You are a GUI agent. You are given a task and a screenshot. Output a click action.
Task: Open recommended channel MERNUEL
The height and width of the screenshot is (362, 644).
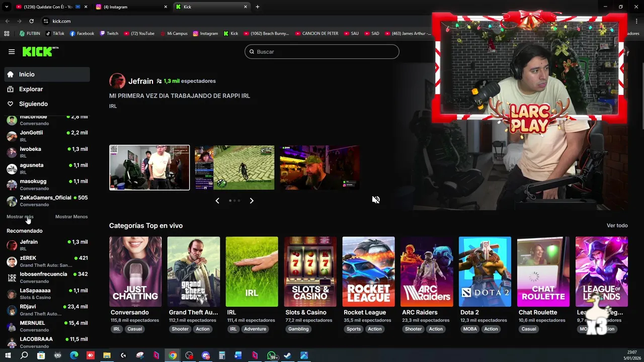(x=47, y=326)
